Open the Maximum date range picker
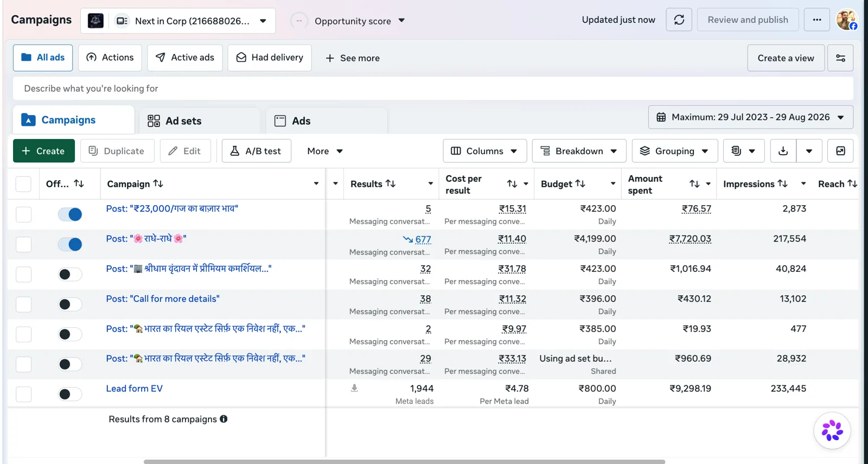This screenshot has width=868, height=464. (750, 117)
